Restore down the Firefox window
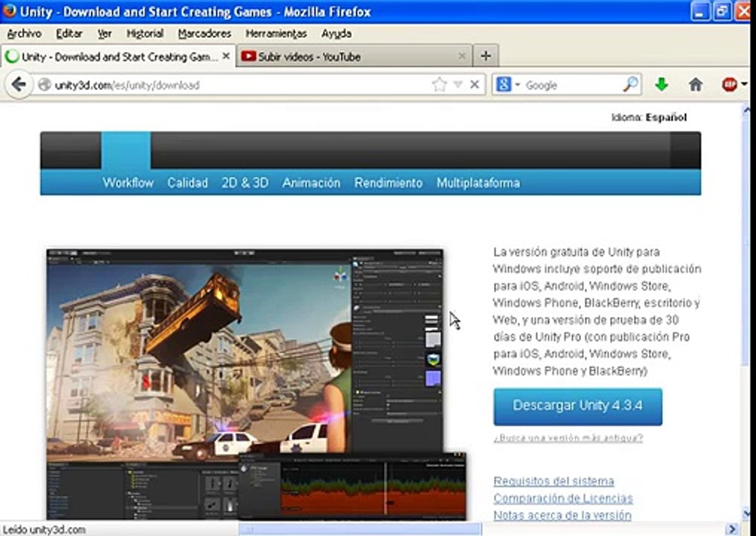This screenshot has width=756, height=536. click(722, 12)
